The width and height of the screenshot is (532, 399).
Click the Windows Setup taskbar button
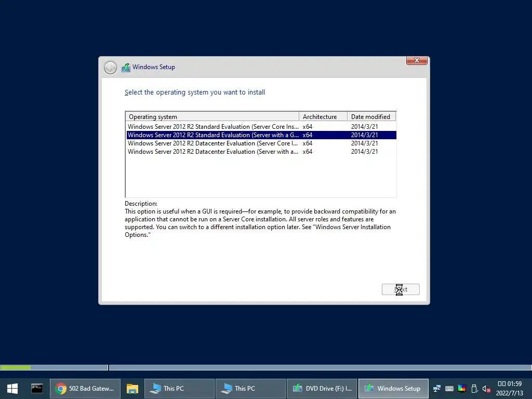point(393,389)
